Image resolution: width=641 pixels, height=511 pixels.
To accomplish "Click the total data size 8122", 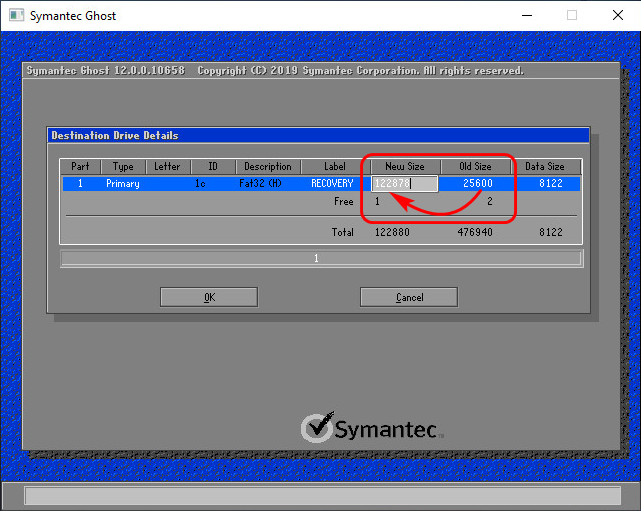I will pos(551,232).
